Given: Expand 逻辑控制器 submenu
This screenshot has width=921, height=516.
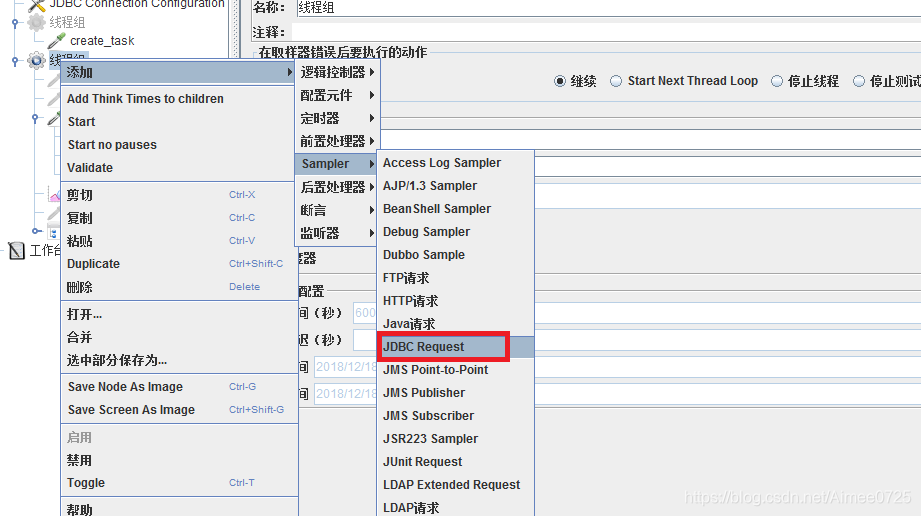Looking at the screenshot, I should tap(337, 72).
